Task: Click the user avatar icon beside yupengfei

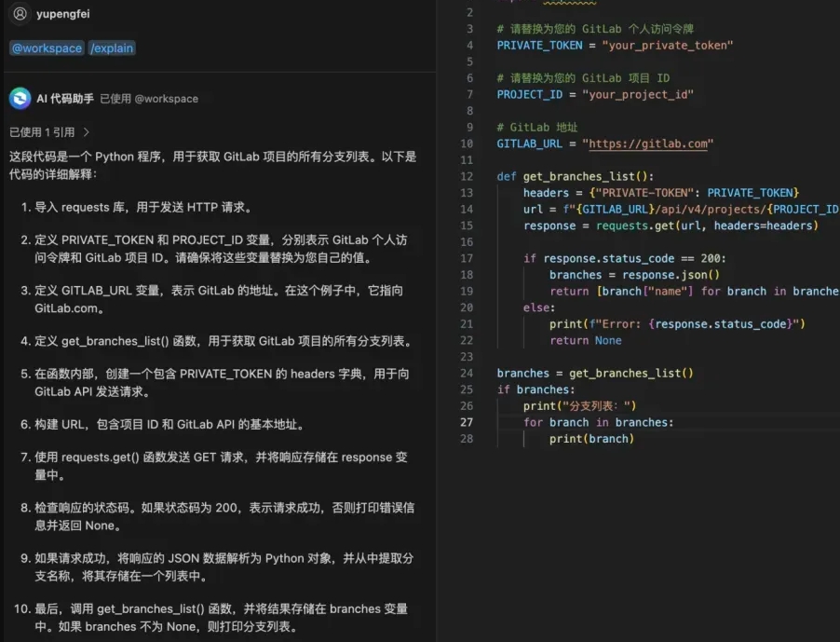Action: 20,14
